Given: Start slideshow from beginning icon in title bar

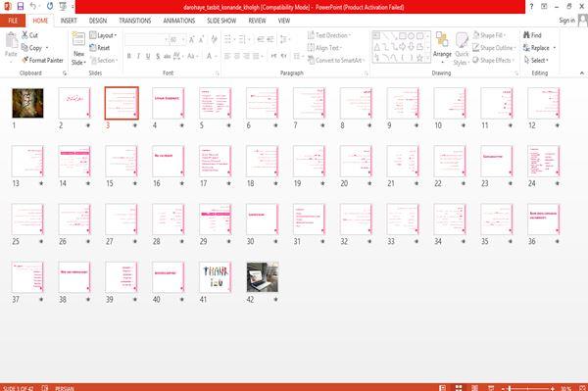Looking at the screenshot, I should coord(63,7).
